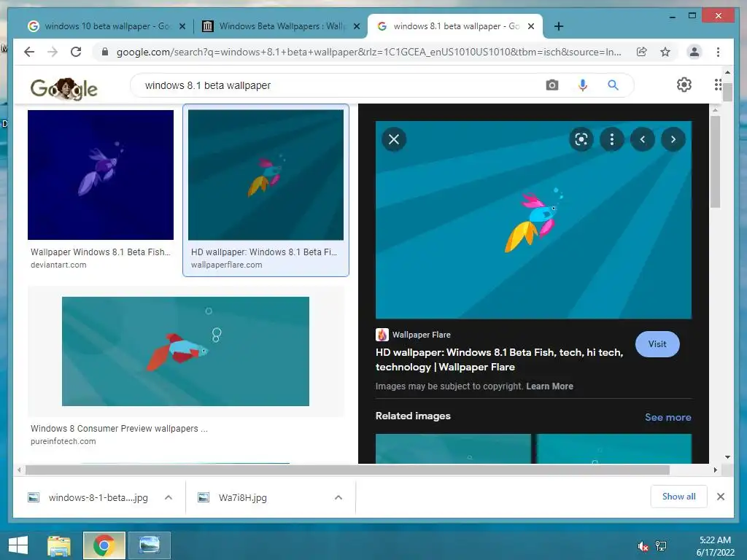Go back to previous page in Chrome
Viewport: 747px width, 560px height.
[x=29, y=52]
